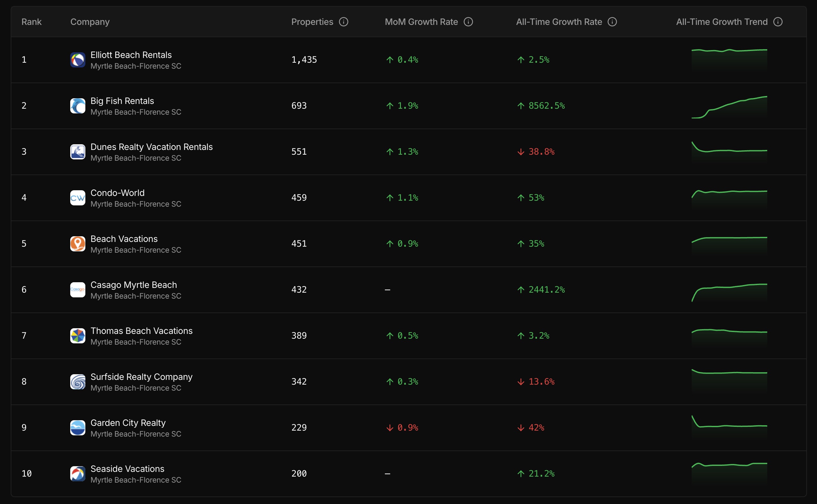Click the Casago Myrtle Beach logo

[77, 290]
